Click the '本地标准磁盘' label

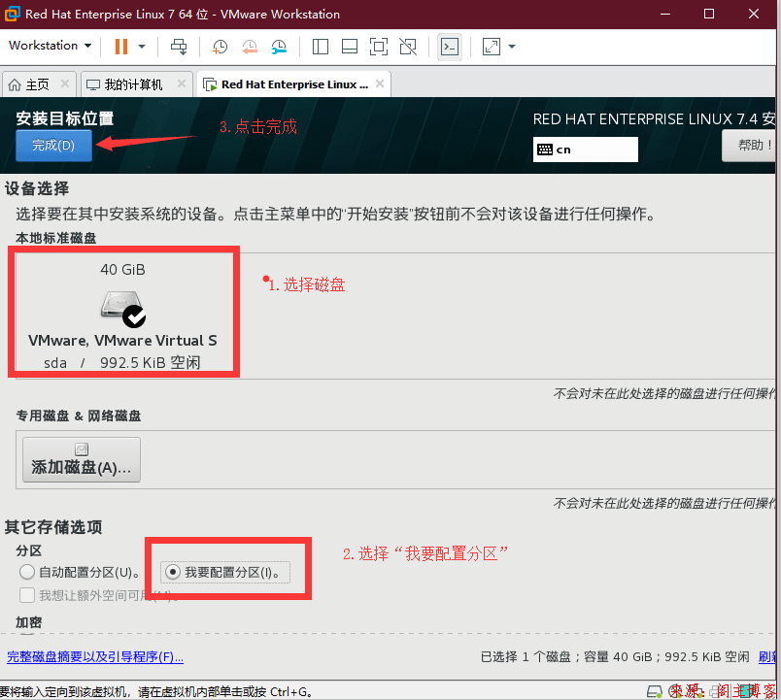click(55, 238)
